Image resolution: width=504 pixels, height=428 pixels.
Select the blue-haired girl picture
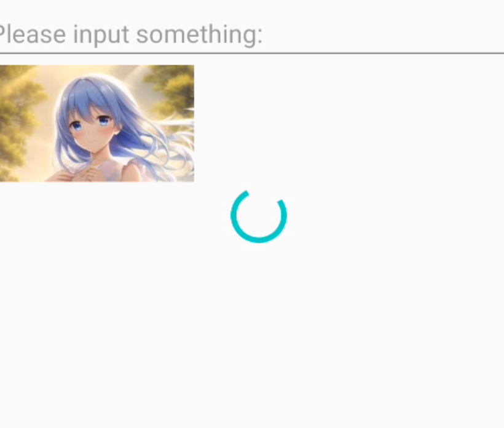pos(96,124)
